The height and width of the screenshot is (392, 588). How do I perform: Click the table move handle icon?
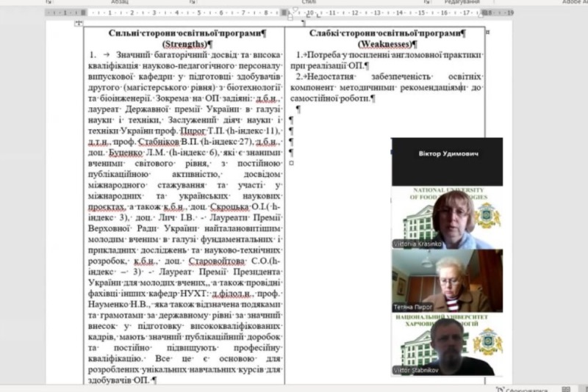[79, 23]
